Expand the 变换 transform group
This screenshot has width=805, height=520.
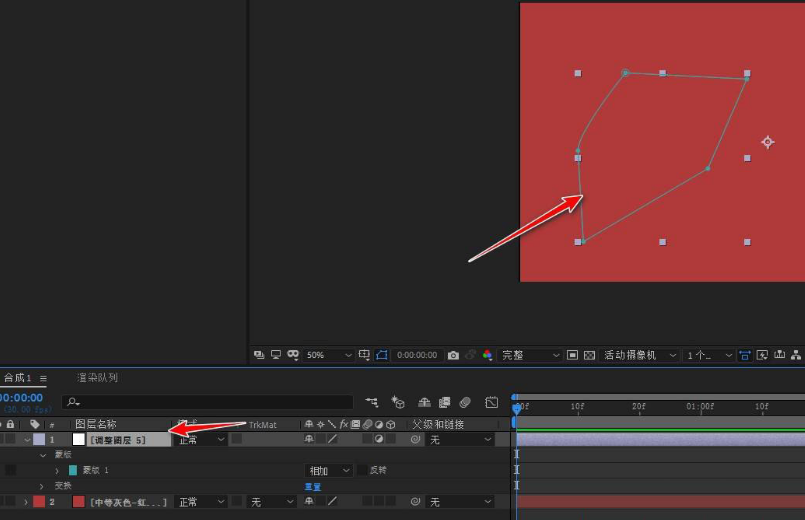point(42,486)
